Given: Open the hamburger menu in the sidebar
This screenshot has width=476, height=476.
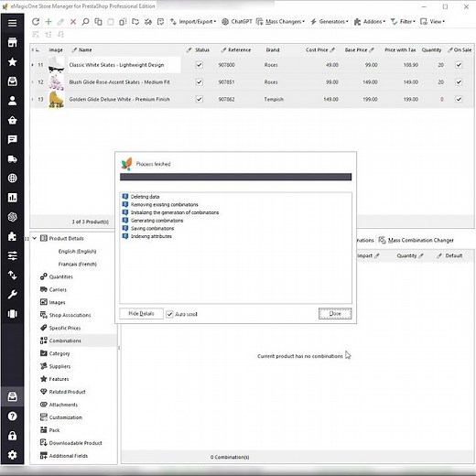Looking at the screenshot, I should [13, 23].
